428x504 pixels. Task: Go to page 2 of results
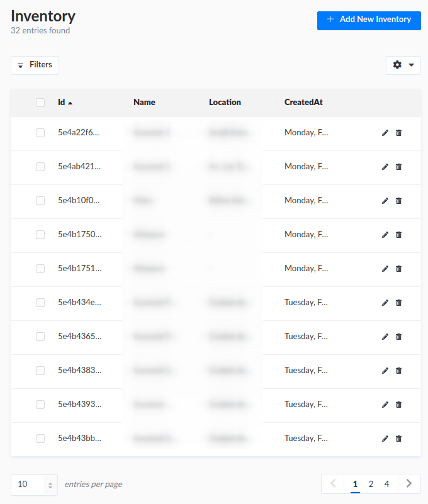(371, 484)
